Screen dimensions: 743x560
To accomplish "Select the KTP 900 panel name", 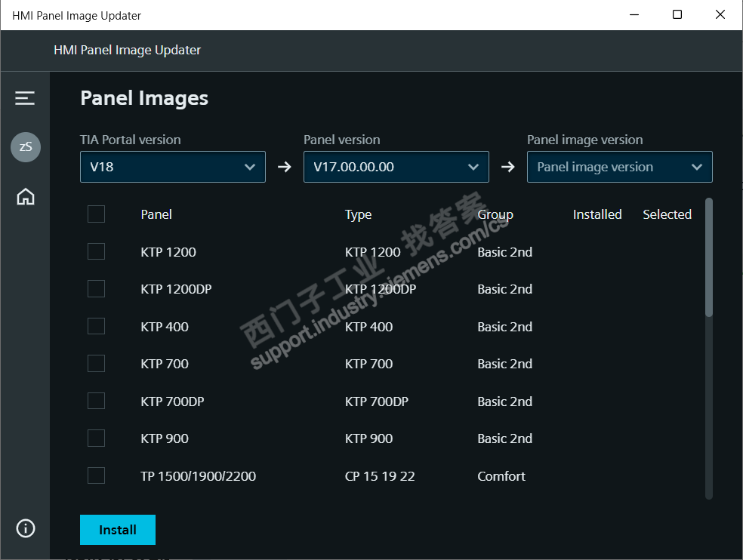I will pyautogui.click(x=165, y=438).
